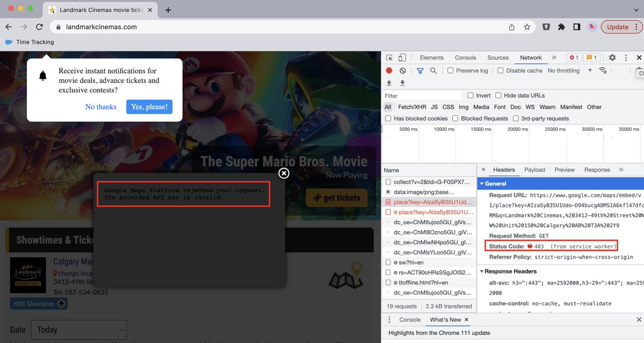Click the red error count badge
The width and height of the screenshot is (644, 343).
(574, 58)
